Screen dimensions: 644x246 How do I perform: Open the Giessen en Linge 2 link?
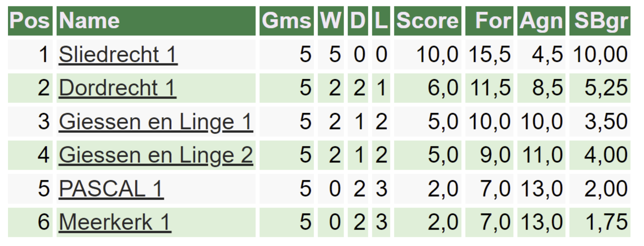pyautogui.click(x=156, y=155)
